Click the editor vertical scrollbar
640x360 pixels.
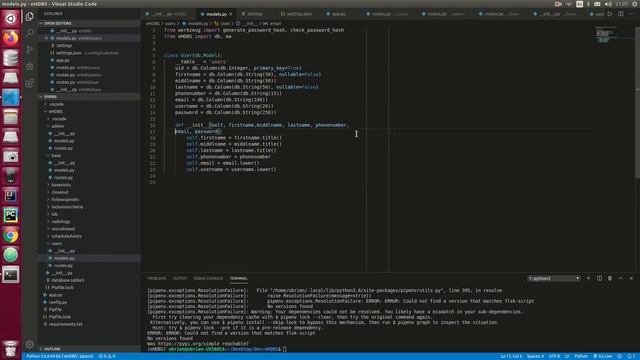[x=637, y=102]
